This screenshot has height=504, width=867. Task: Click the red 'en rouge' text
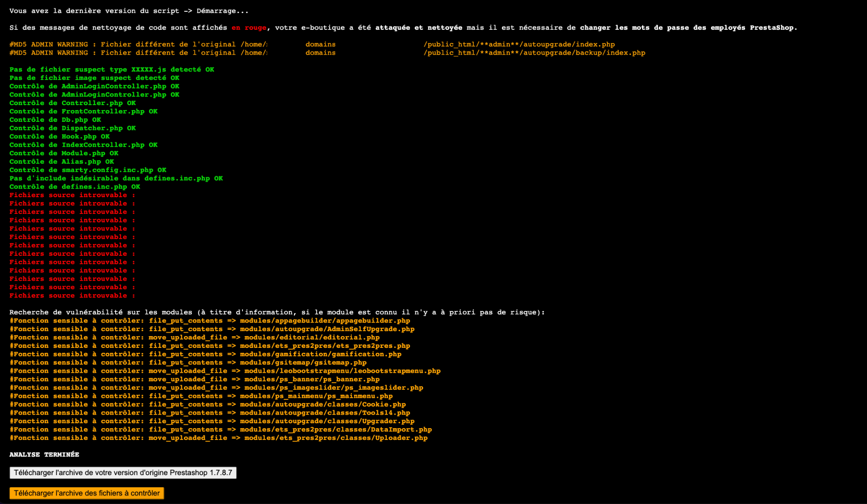(249, 28)
